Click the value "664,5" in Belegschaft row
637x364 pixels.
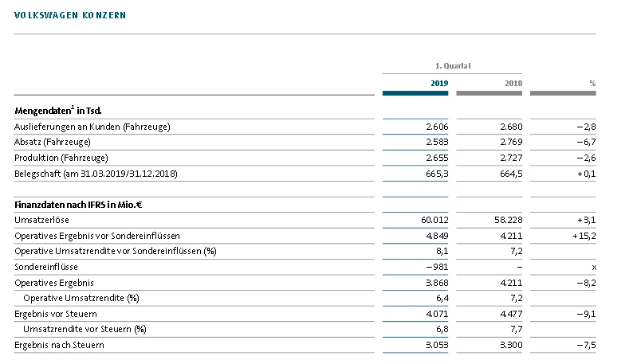[511, 174]
